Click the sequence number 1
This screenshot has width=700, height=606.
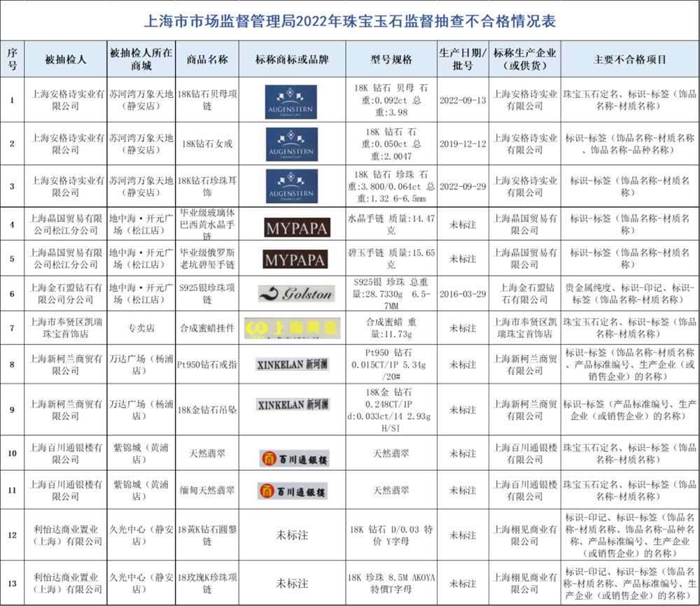tap(12, 100)
